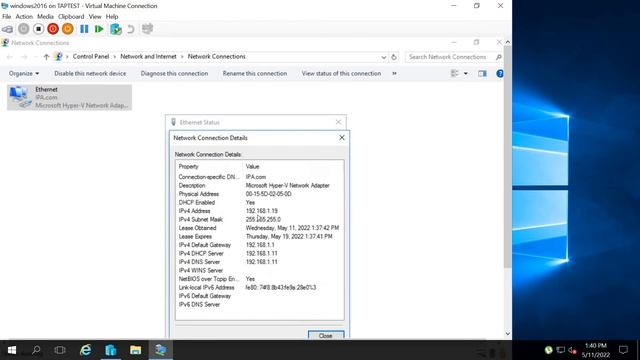Click the Change your view icon
Screen dimensions: 640x360
click(454, 73)
